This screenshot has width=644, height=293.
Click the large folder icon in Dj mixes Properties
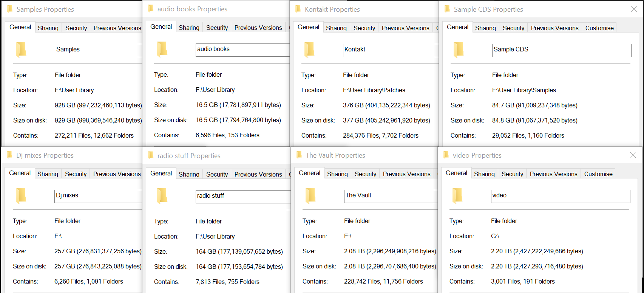click(x=21, y=195)
